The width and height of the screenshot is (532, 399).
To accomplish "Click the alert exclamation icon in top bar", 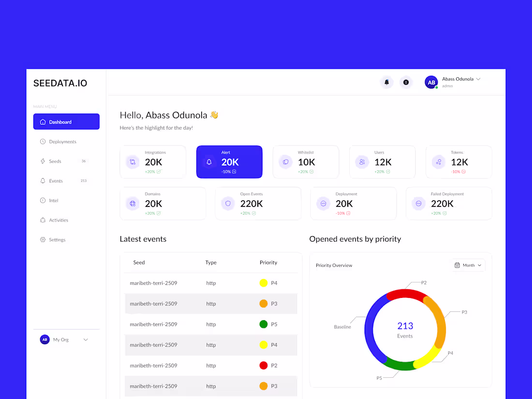I will 406,82.
